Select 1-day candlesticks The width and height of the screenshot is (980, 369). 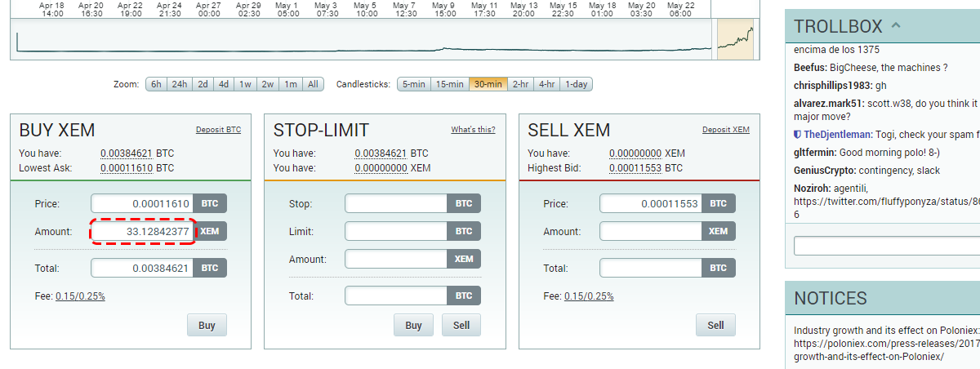(576, 84)
